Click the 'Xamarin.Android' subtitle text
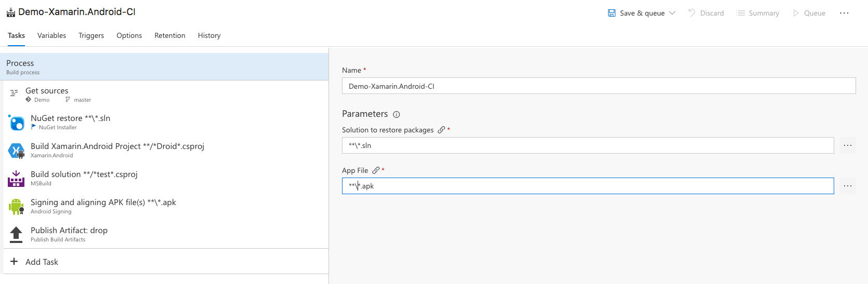The width and height of the screenshot is (868, 284). (51, 155)
